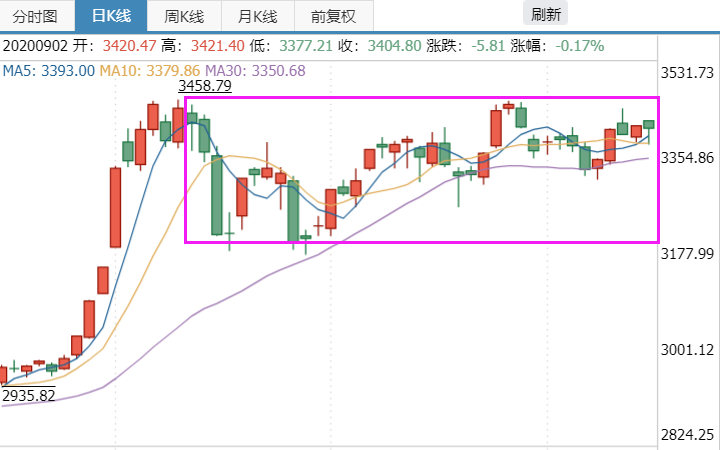Click the closing price value 3404.80
This screenshot has height=450, width=721.
coord(395,46)
